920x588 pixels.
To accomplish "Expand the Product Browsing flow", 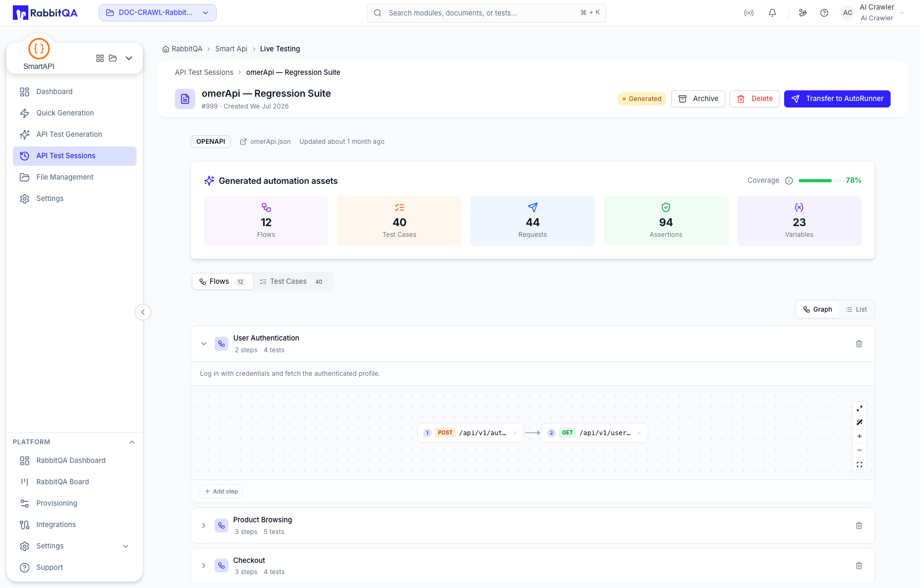I will point(204,525).
